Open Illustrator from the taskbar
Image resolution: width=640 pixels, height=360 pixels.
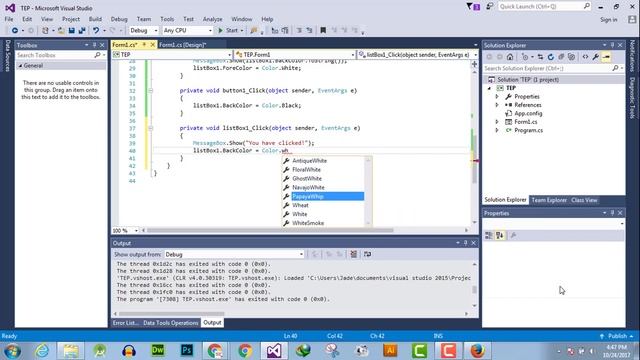point(390,351)
